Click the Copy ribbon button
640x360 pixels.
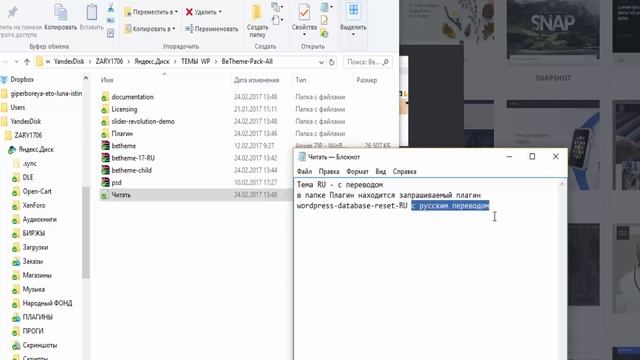tap(60, 17)
